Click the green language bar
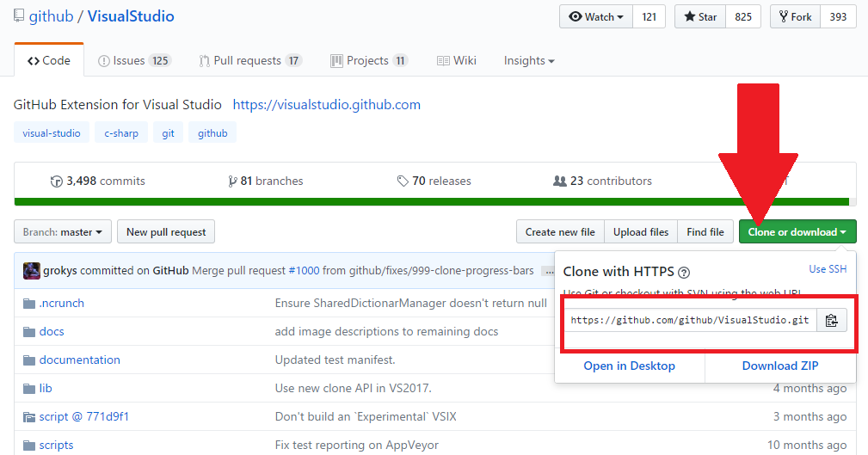 [x=432, y=202]
